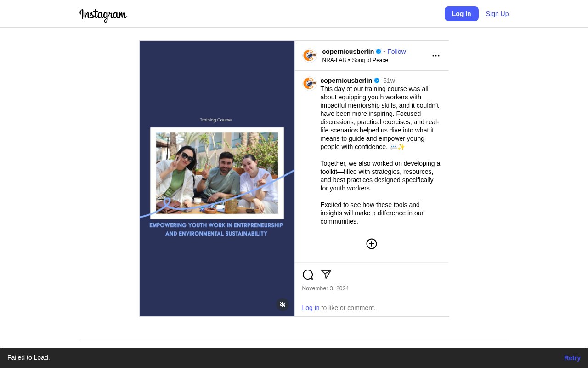The width and height of the screenshot is (588, 368).
Task: Click the NRA-LAB audio artist link
Action: 334,60
